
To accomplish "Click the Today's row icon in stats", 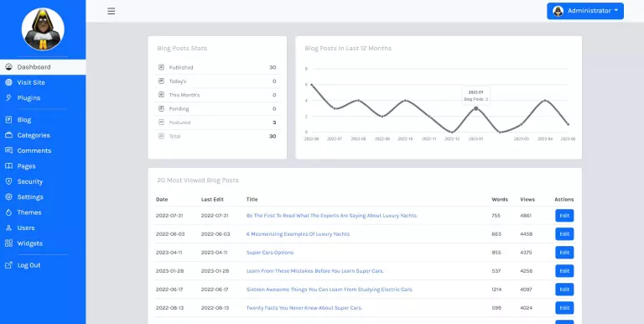I will pos(161,81).
